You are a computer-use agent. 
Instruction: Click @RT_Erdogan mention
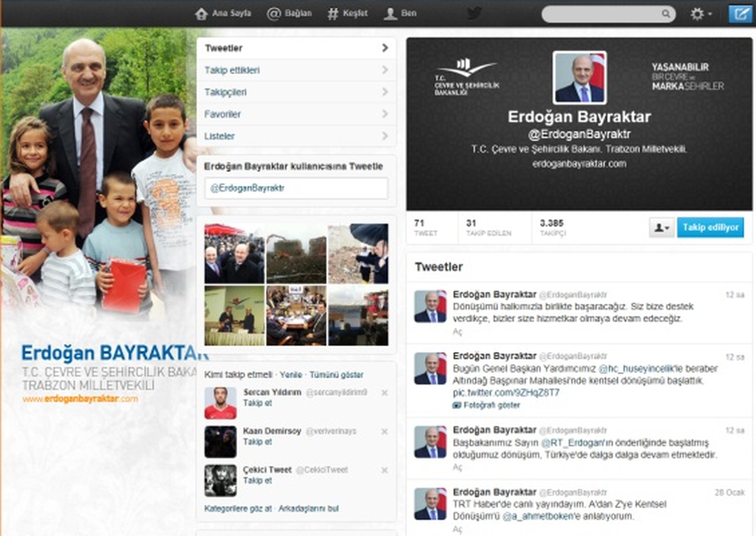pyautogui.click(x=571, y=442)
